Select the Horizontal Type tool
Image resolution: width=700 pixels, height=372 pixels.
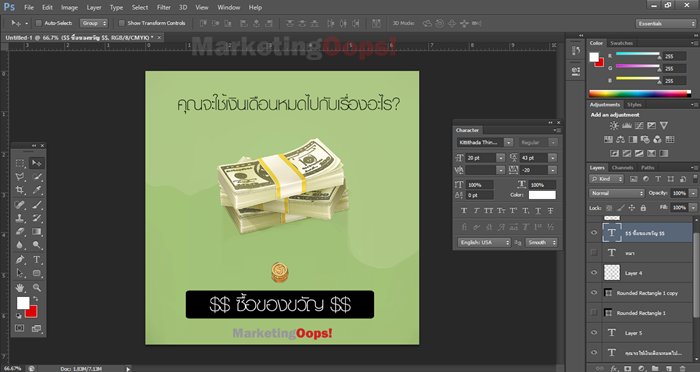pos(37,259)
